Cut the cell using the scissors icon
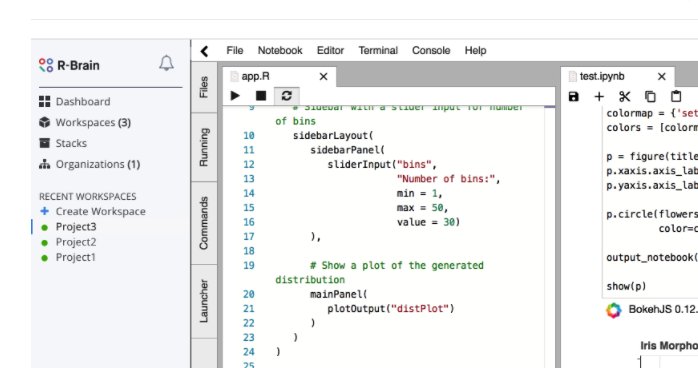The width and height of the screenshot is (698, 368). [x=625, y=97]
